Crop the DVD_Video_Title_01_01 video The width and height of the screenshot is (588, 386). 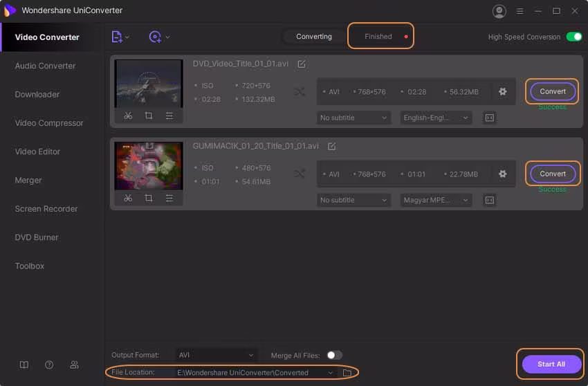149,116
